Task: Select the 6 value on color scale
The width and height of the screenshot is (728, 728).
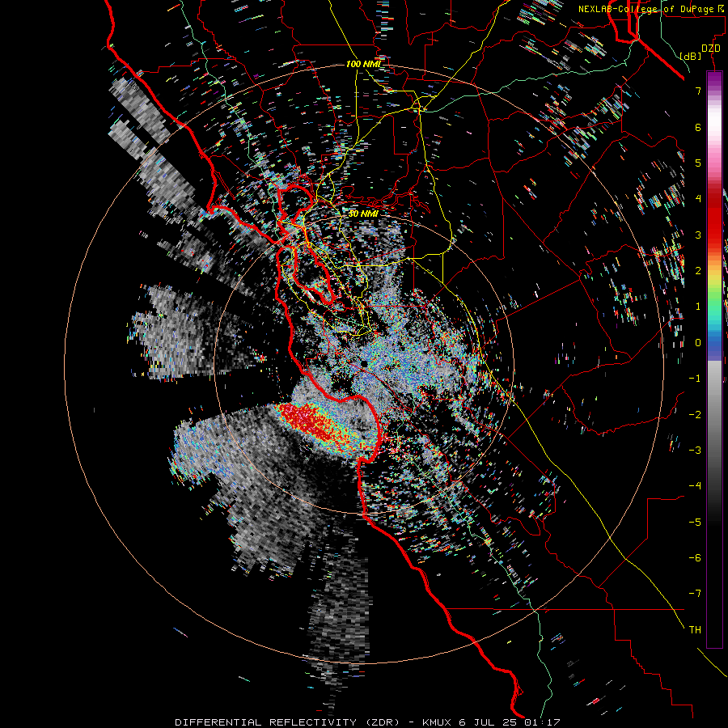Action: 698,127
